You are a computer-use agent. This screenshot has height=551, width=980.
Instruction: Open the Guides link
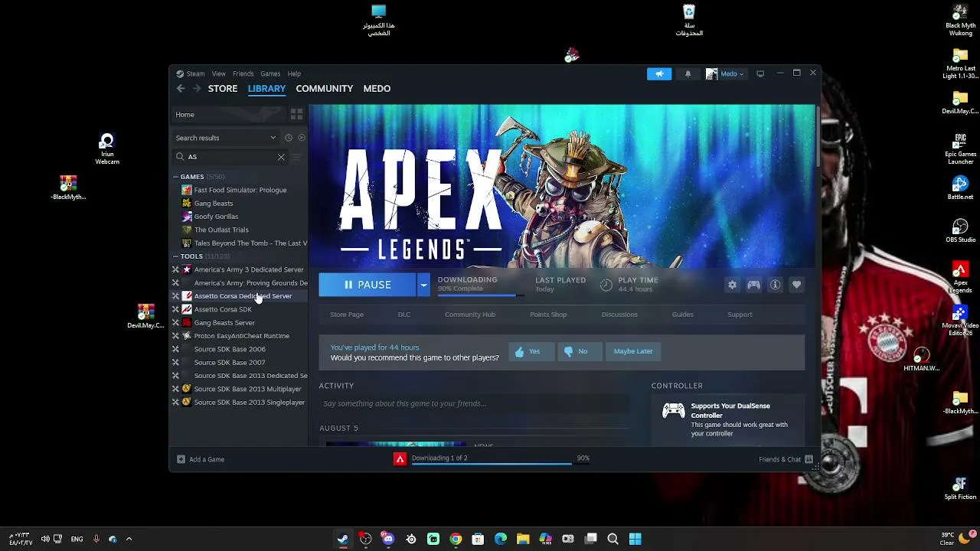pos(683,315)
